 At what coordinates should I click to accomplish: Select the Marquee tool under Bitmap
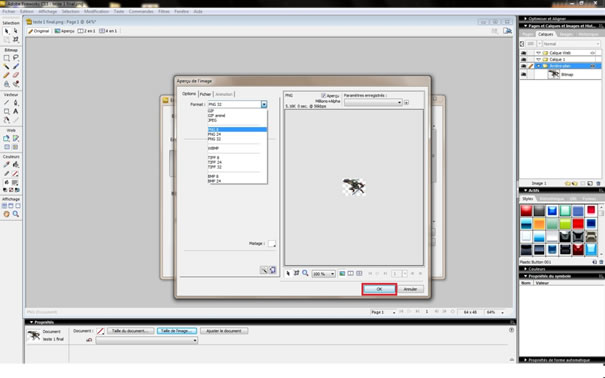pos(7,58)
